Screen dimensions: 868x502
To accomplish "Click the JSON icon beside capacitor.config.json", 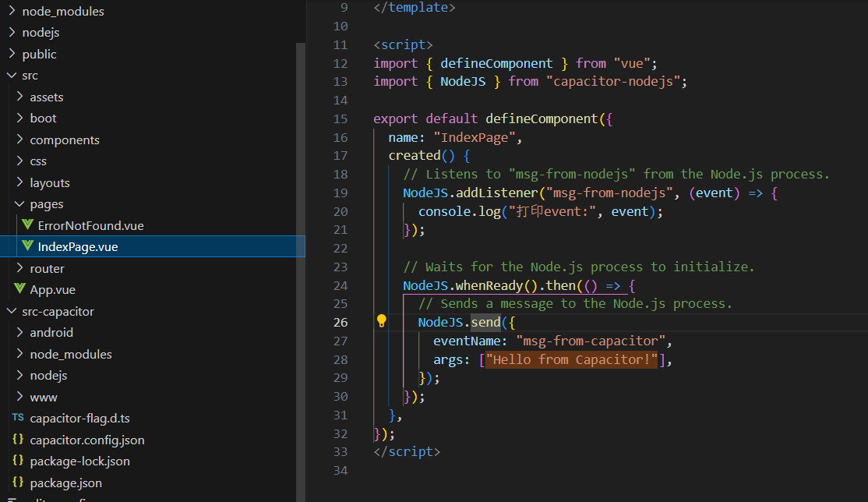I will 17,440.
